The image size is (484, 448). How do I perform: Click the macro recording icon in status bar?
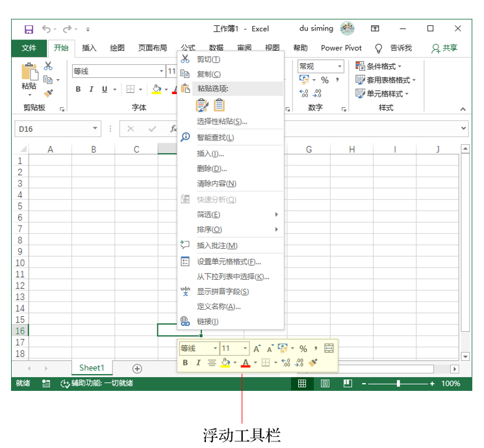tap(46, 384)
